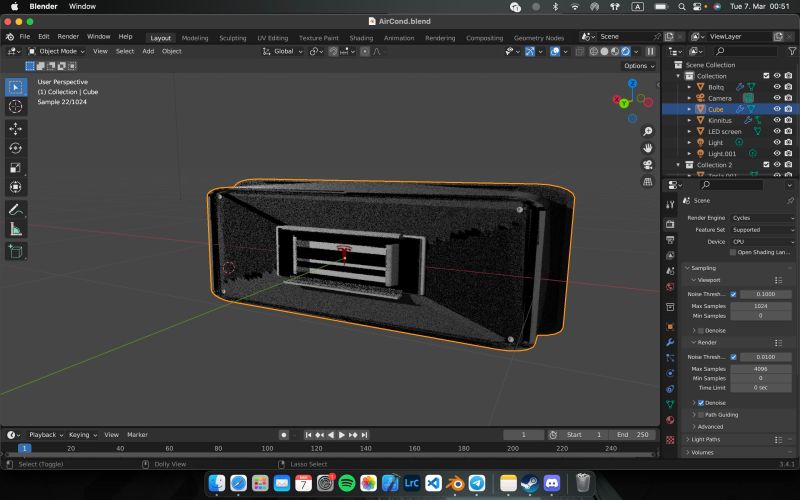Uncheck Collection exclude checkbox
800x500 pixels.
tap(766, 76)
